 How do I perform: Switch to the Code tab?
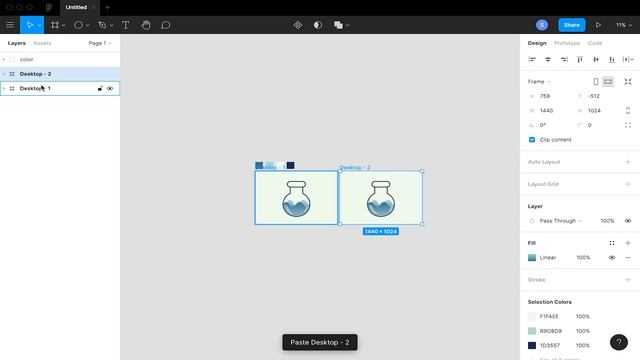point(595,43)
